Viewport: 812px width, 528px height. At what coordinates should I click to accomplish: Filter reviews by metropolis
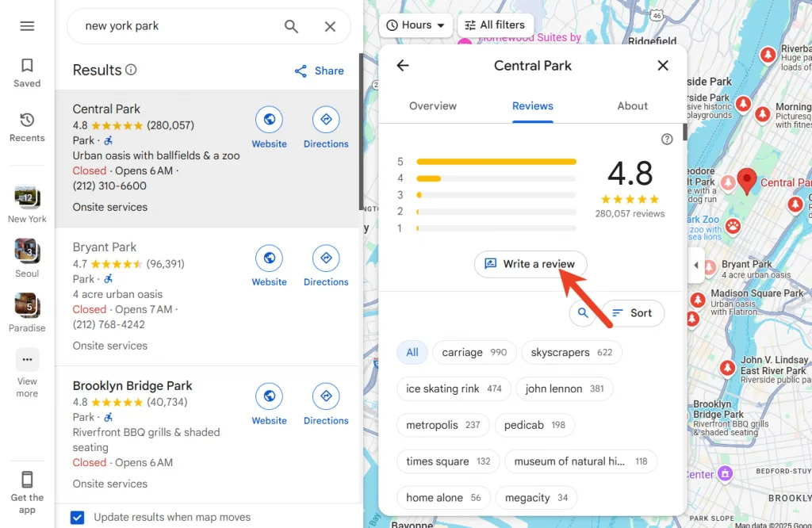[x=443, y=425]
